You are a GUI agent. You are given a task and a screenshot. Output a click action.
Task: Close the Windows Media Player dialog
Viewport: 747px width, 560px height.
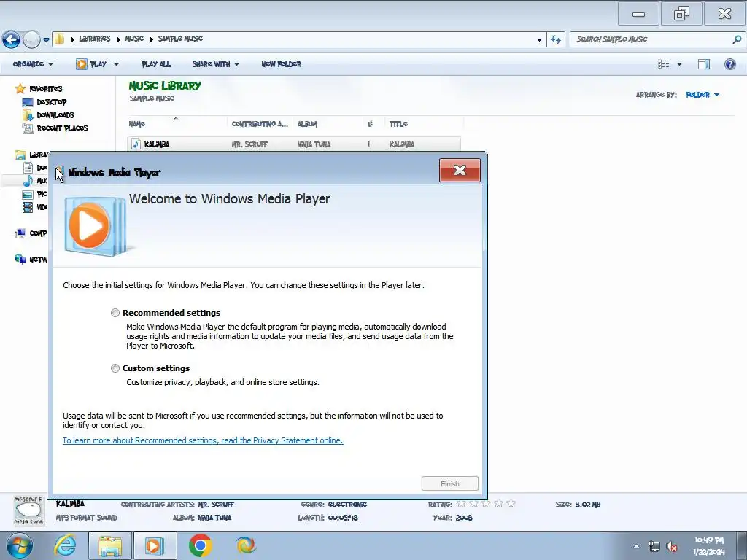tap(460, 170)
